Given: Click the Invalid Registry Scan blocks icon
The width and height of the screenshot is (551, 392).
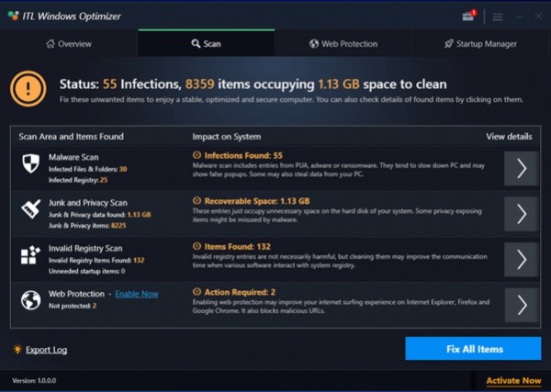Looking at the screenshot, I should point(30,254).
